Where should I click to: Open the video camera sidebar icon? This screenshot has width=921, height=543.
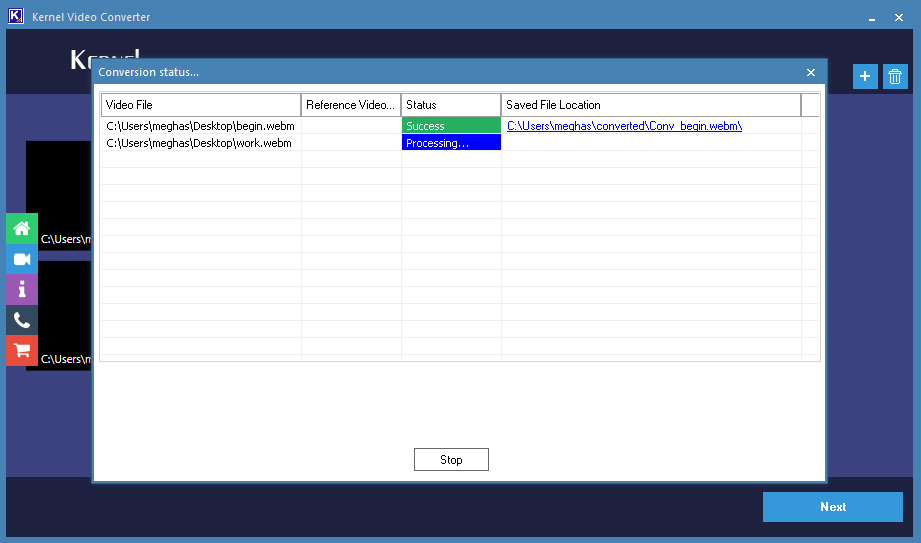[22, 259]
